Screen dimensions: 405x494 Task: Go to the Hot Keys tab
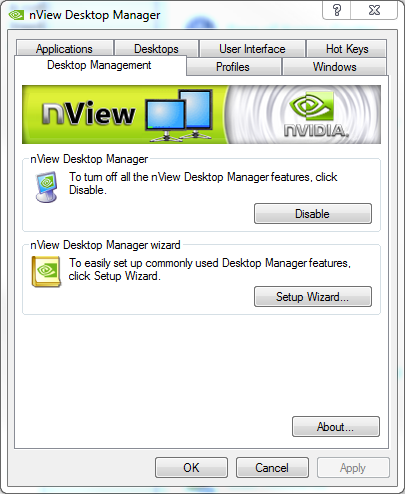coord(347,49)
